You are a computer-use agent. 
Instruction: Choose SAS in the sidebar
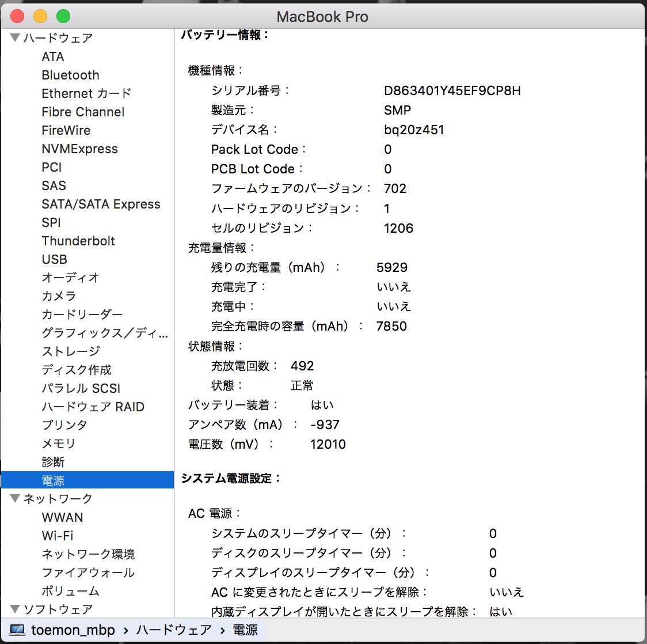54,185
